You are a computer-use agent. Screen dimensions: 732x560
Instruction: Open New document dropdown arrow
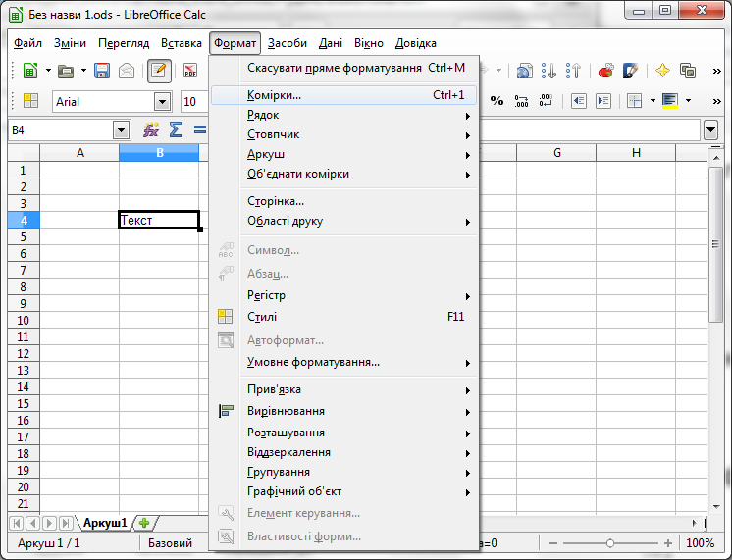coord(48,71)
